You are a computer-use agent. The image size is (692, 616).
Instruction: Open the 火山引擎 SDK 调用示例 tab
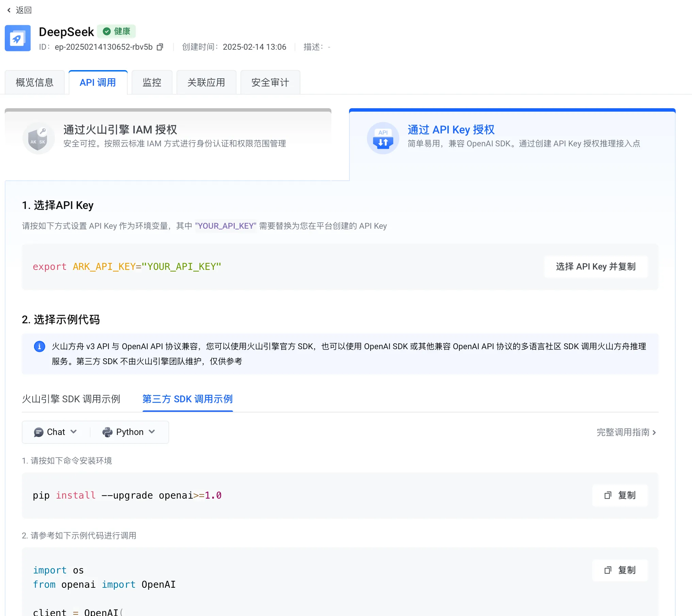[x=71, y=399]
